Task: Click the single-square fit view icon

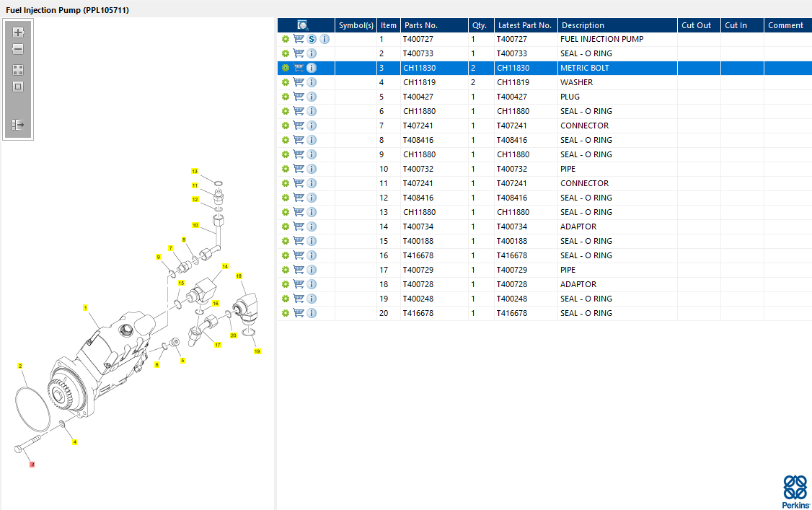Action: pos(18,87)
